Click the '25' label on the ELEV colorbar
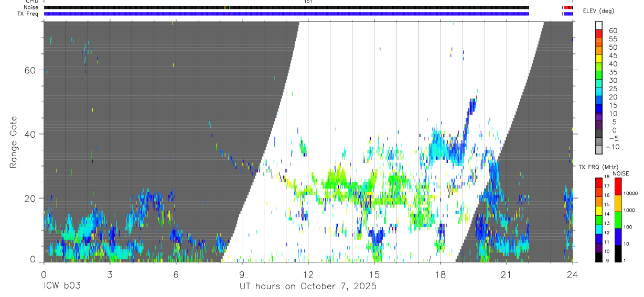644x297 pixels. tap(613, 89)
